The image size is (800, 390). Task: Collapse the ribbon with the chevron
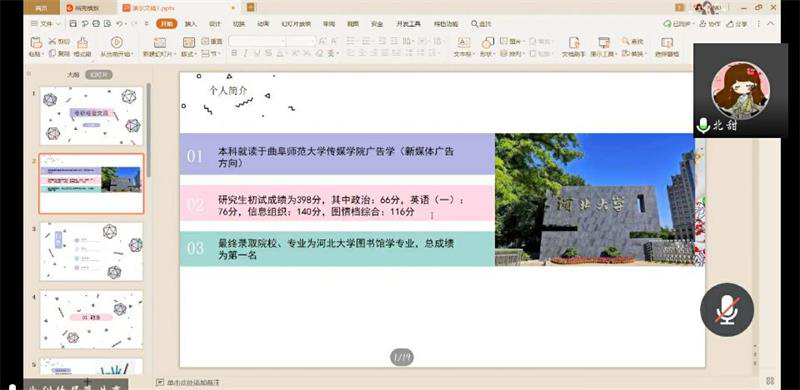(x=770, y=23)
